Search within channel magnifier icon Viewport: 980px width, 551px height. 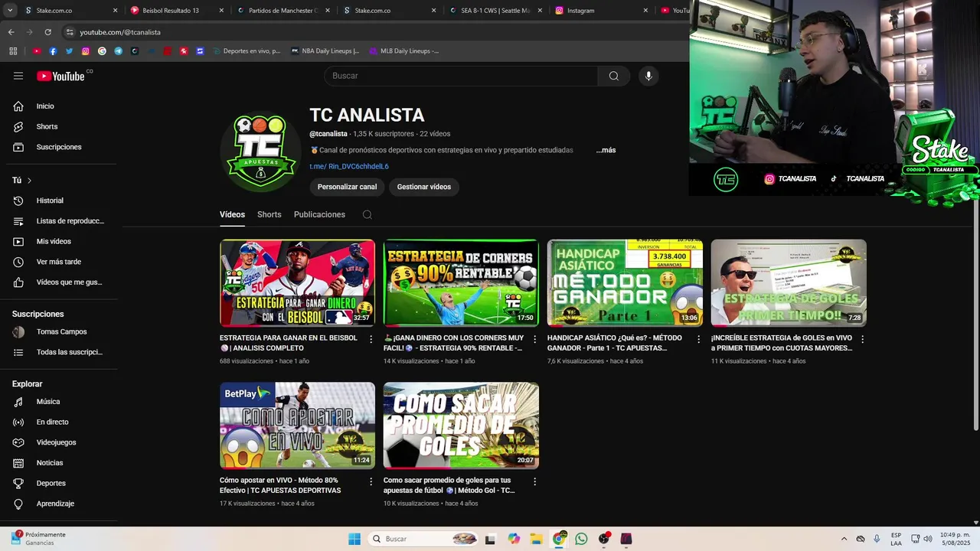(x=367, y=214)
